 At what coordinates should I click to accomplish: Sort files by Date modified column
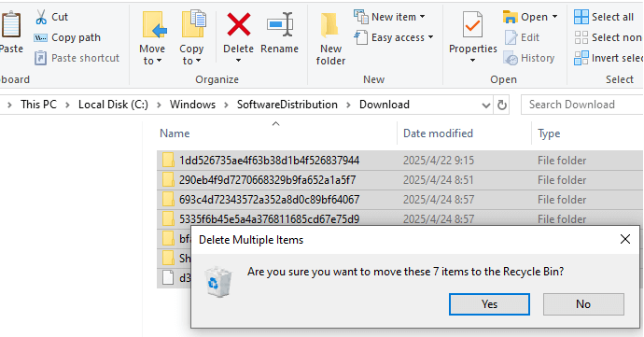pos(438,133)
